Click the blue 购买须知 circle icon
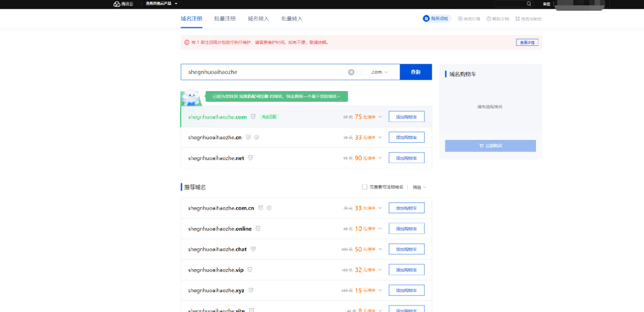The image size is (644, 312). click(x=426, y=19)
